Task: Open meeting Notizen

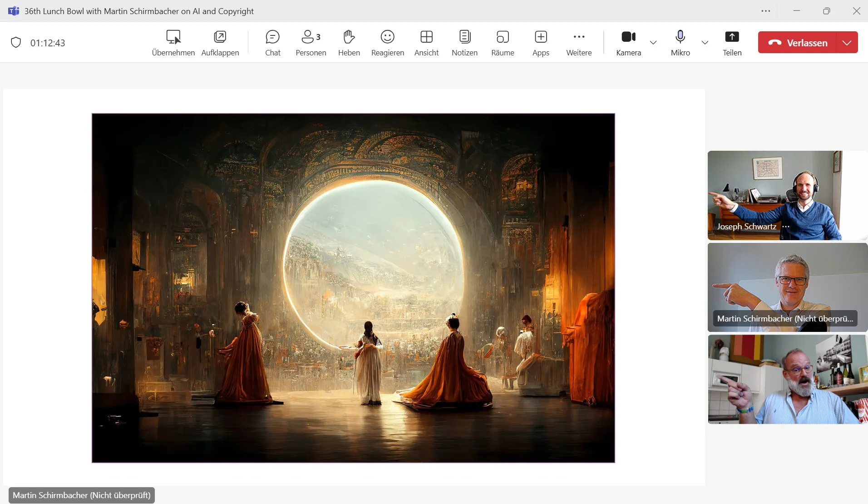Action: [464, 43]
